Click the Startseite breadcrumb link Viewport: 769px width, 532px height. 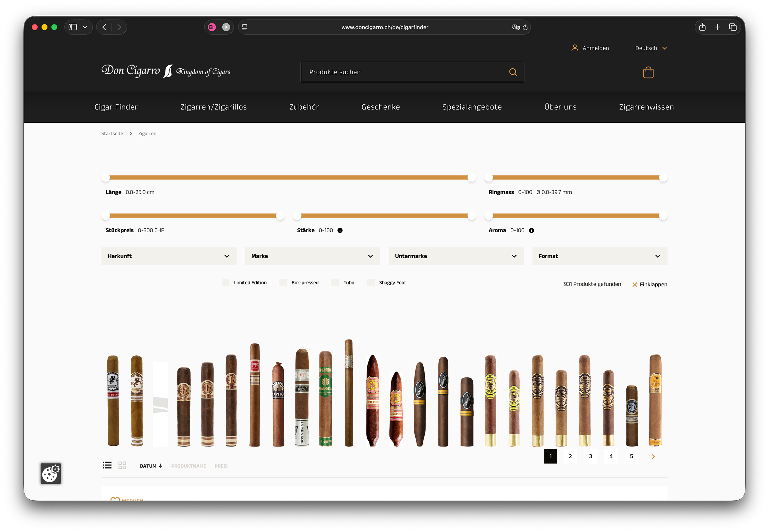click(x=112, y=133)
